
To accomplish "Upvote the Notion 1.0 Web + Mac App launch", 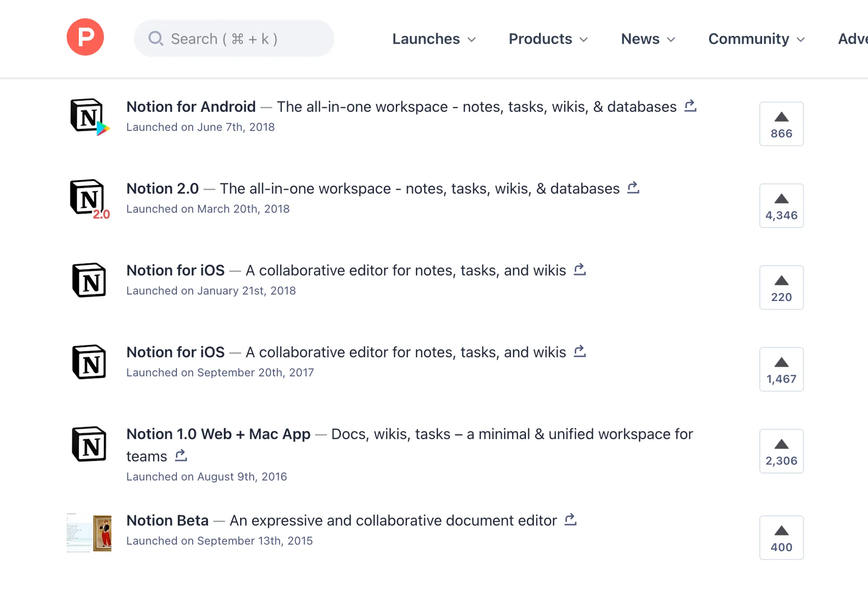I will point(781,451).
